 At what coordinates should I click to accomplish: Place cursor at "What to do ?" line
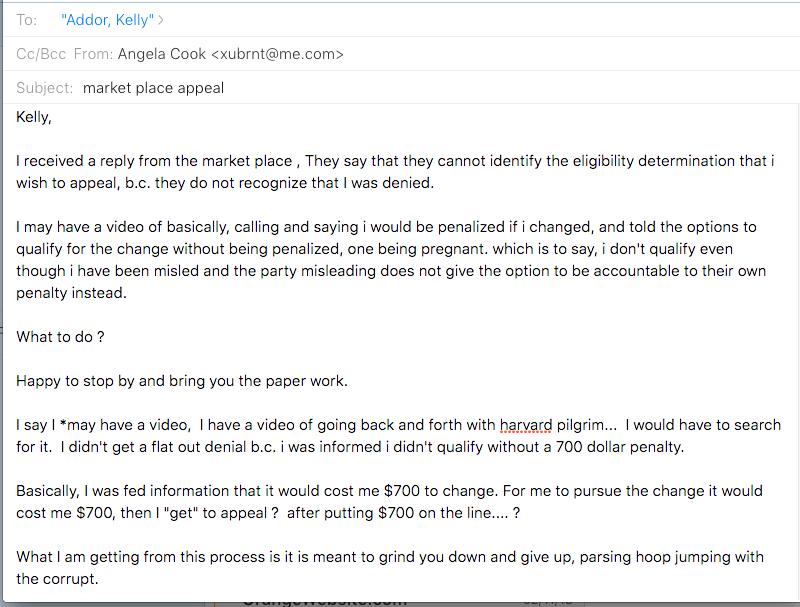pos(60,337)
